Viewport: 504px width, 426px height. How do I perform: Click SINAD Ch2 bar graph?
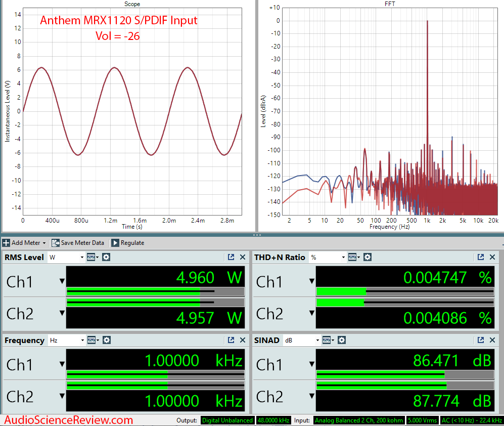[x=405, y=386]
